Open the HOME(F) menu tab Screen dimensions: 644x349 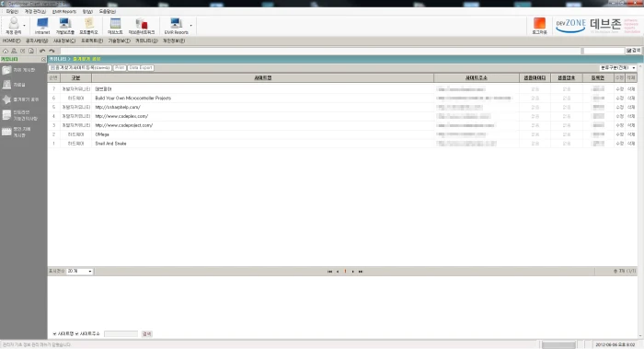pos(11,41)
